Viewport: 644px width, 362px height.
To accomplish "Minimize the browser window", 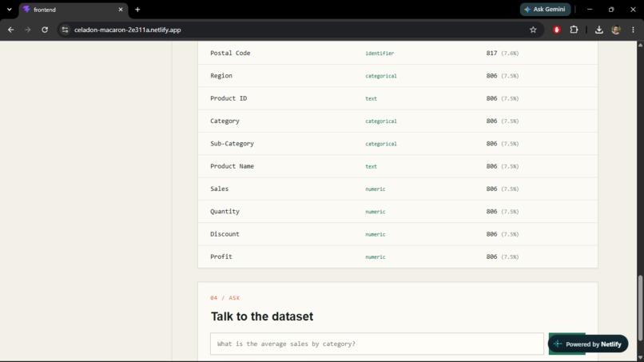I will click(x=590, y=9).
